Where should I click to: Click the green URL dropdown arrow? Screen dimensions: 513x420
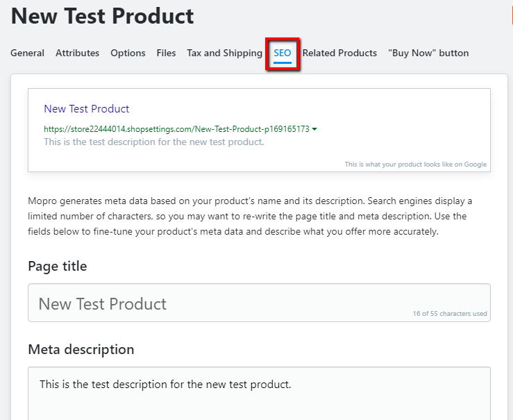314,129
